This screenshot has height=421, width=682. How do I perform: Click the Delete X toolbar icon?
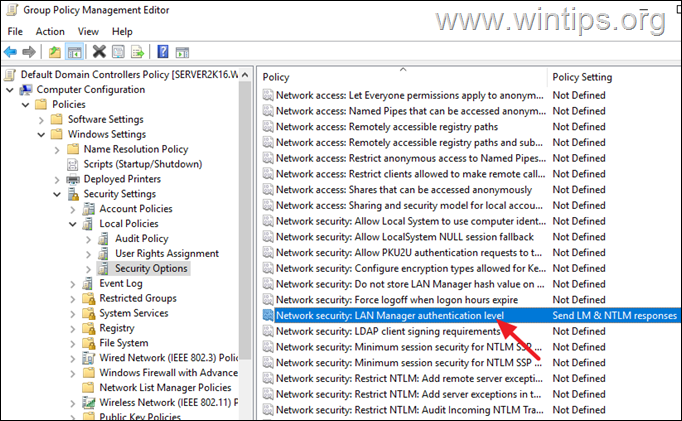point(99,52)
